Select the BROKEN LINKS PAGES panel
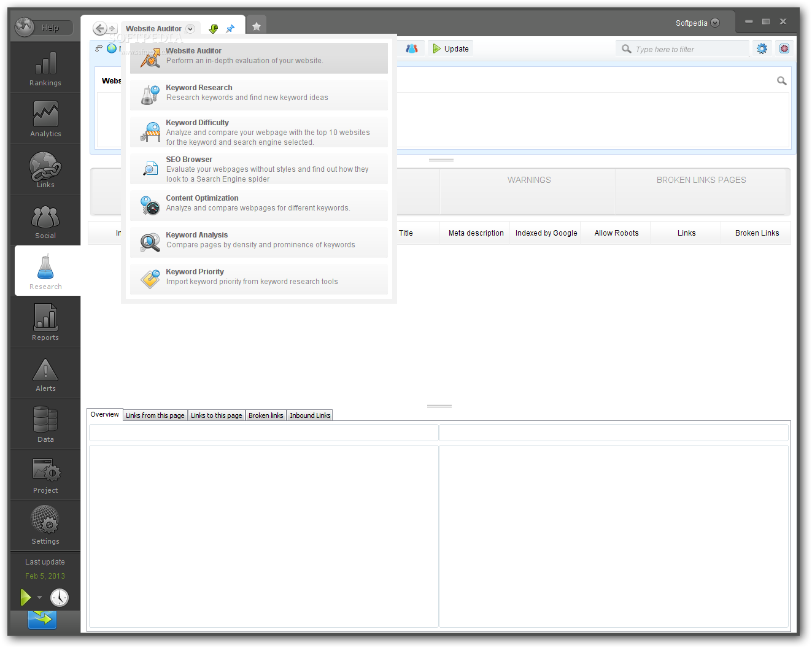The height and width of the screenshot is (648, 812). pyautogui.click(x=702, y=191)
